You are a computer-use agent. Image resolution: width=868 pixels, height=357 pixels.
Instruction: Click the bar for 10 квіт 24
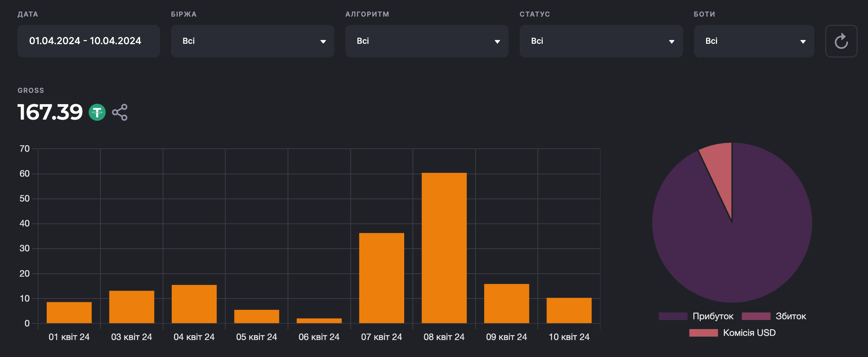click(x=569, y=310)
